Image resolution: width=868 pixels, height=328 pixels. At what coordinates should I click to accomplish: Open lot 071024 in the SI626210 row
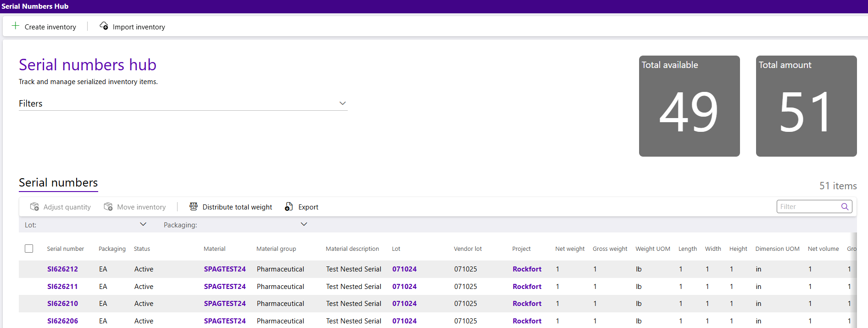(x=404, y=304)
